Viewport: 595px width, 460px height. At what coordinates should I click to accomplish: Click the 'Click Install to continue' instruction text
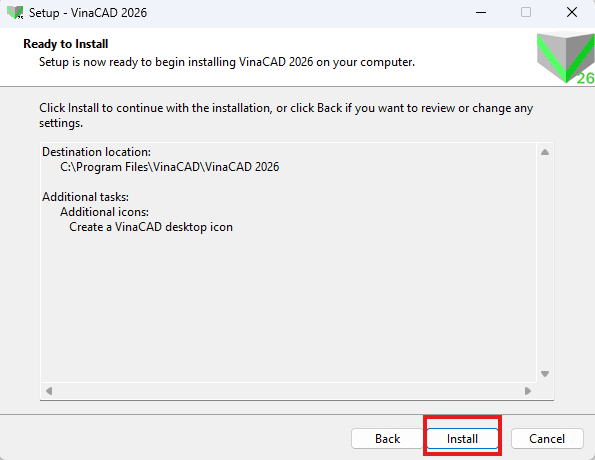(286, 115)
